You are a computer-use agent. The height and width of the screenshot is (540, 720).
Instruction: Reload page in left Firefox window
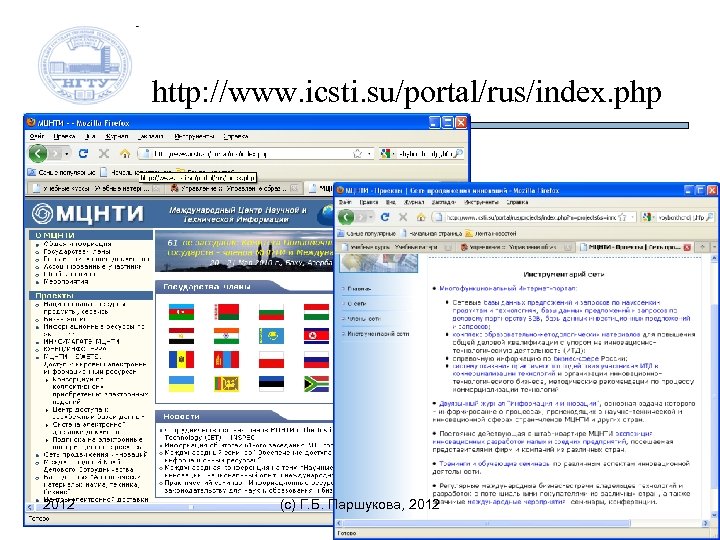(x=83, y=153)
